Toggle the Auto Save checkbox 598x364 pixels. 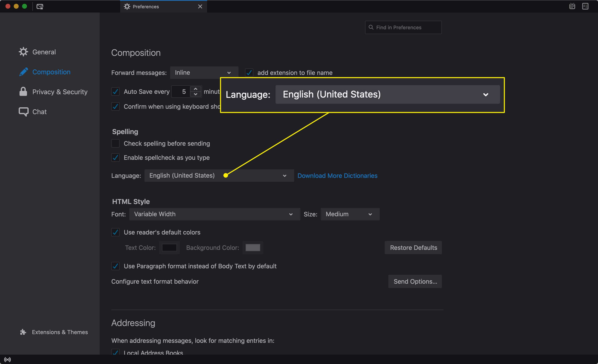tap(115, 92)
